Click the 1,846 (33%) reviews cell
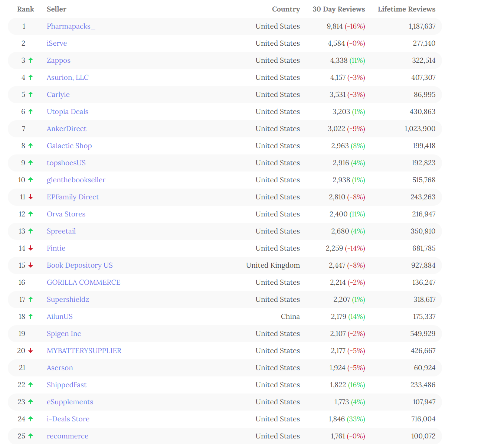This screenshot has height=444, width=504. click(347, 419)
